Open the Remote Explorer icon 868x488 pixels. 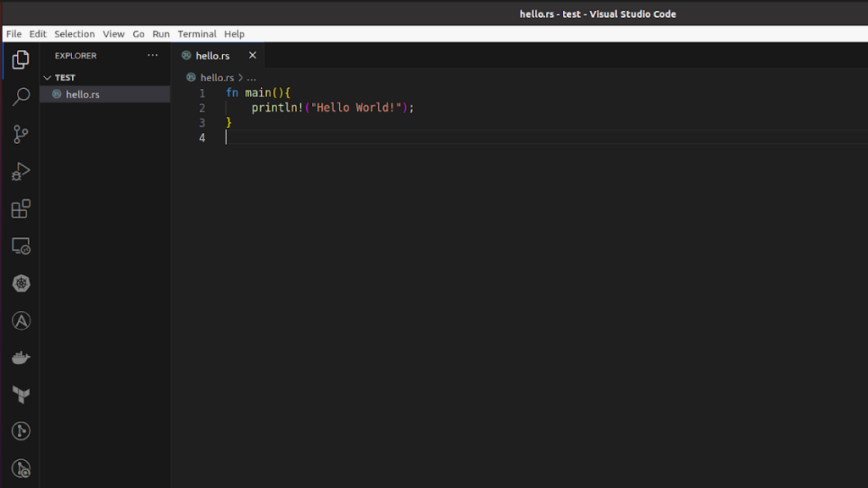pyautogui.click(x=20, y=246)
